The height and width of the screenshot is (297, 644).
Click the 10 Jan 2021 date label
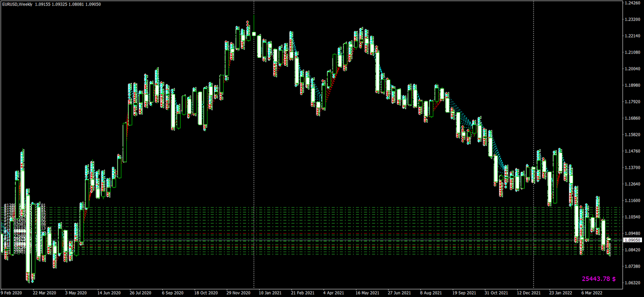click(x=270, y=293)
